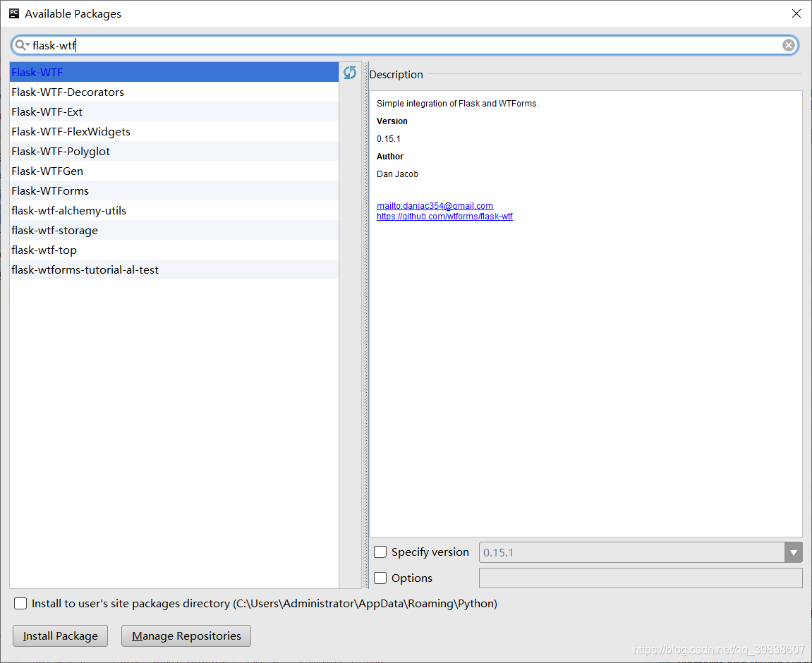Select flask-wtf-top package
This screenshot has width=812, height=663.
[174, 250]
